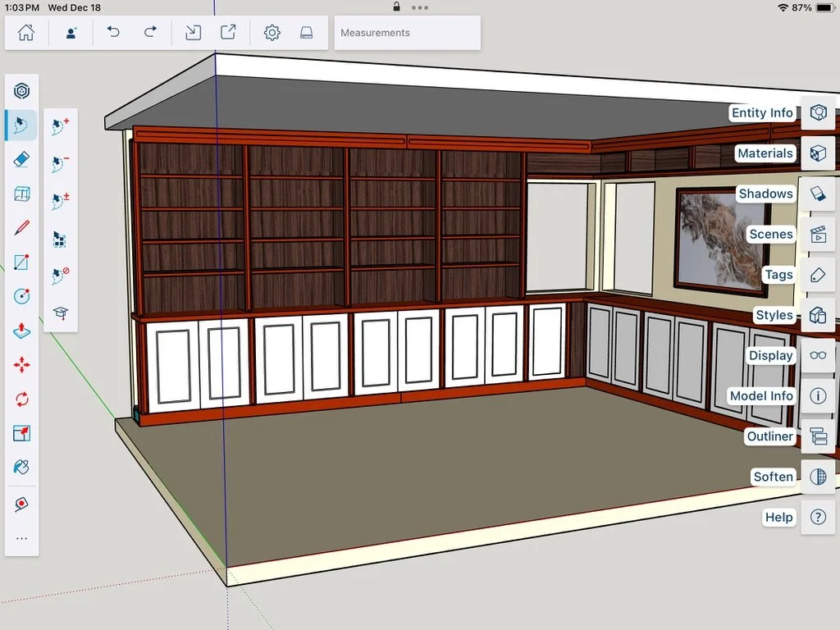Tap the tray icon beside the settings gear

click(x=306, y=33)
